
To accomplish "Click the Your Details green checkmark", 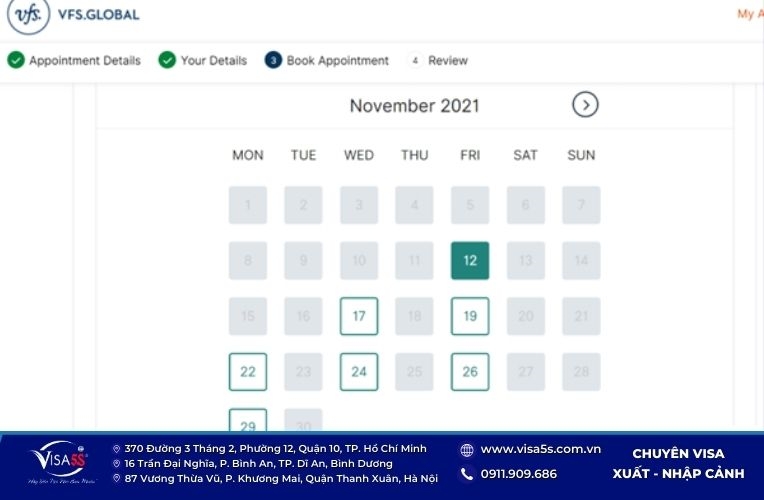I will [x=167, y=60].
